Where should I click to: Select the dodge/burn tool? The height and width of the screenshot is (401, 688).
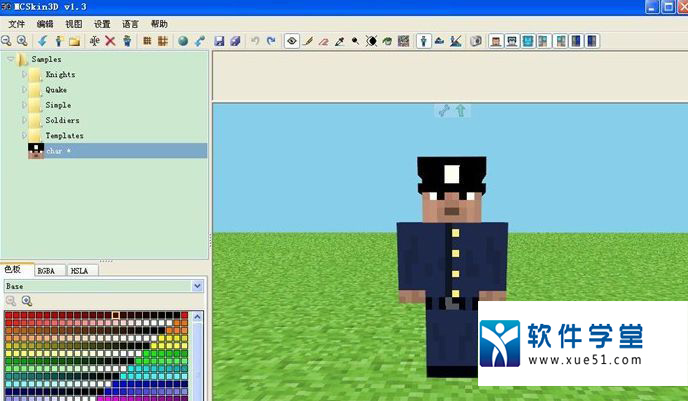[355, 41]
